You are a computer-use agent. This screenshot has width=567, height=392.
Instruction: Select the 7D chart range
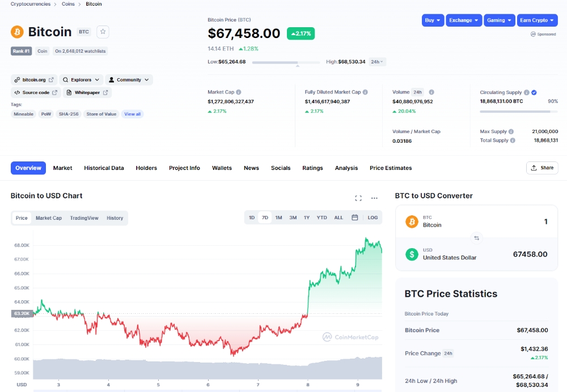pyautogui.click(x=265, y=218)
